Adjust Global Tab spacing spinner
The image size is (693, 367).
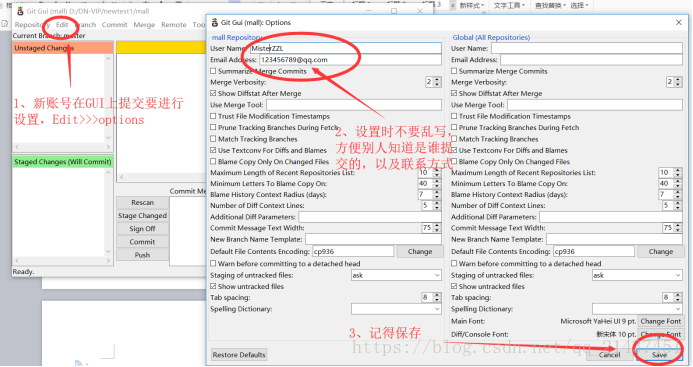(x=672, y=298)
